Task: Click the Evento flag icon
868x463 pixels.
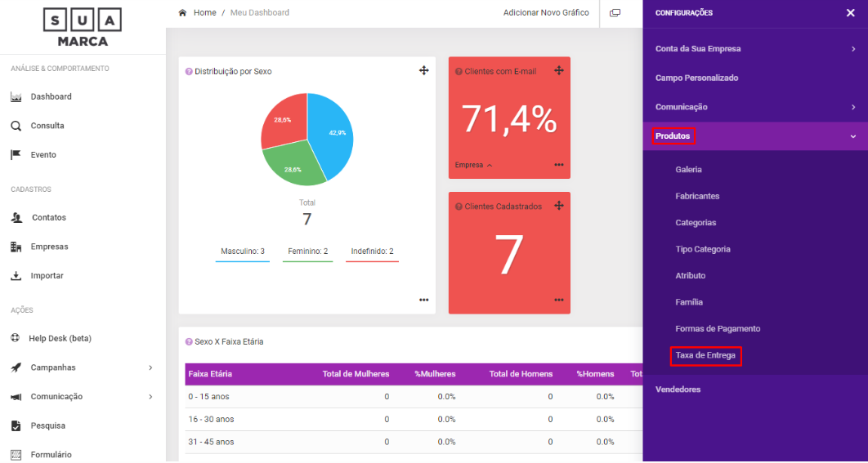Action: (16, 154)
